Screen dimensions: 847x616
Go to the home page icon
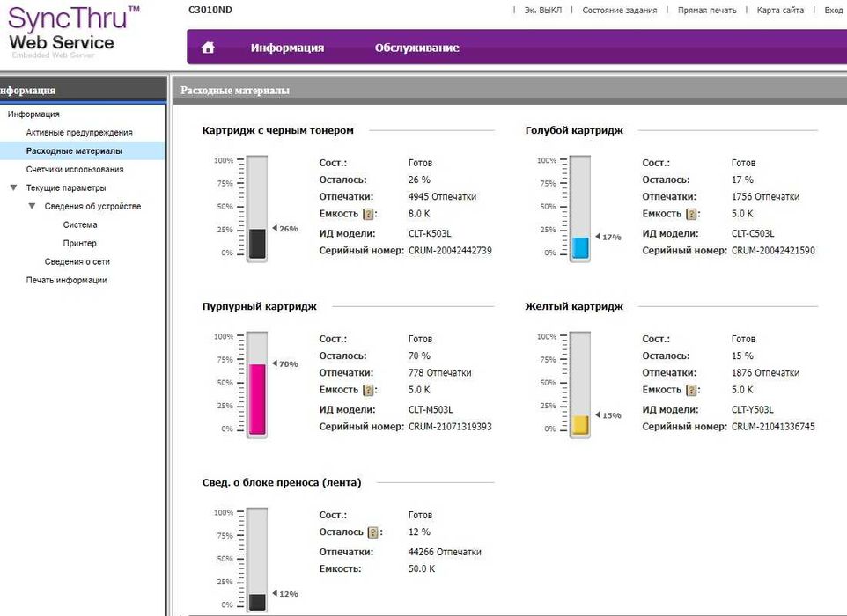click(x=208, y=48)
